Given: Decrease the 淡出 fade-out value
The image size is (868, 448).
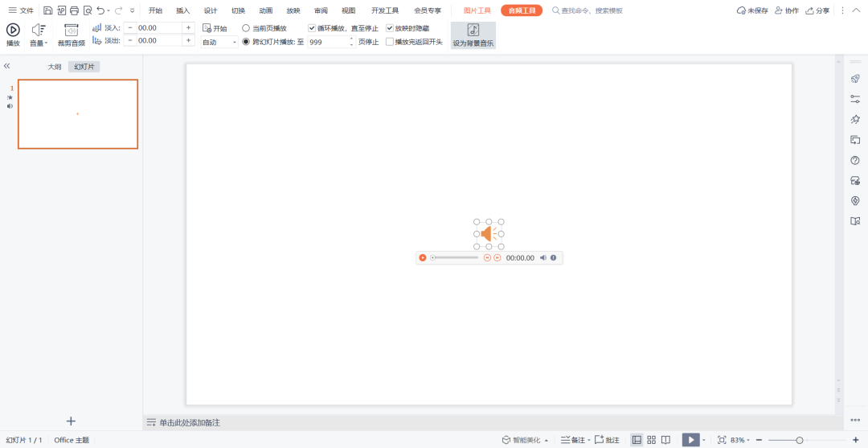Looking at the screenshot, I should click(x=130, y=40).
